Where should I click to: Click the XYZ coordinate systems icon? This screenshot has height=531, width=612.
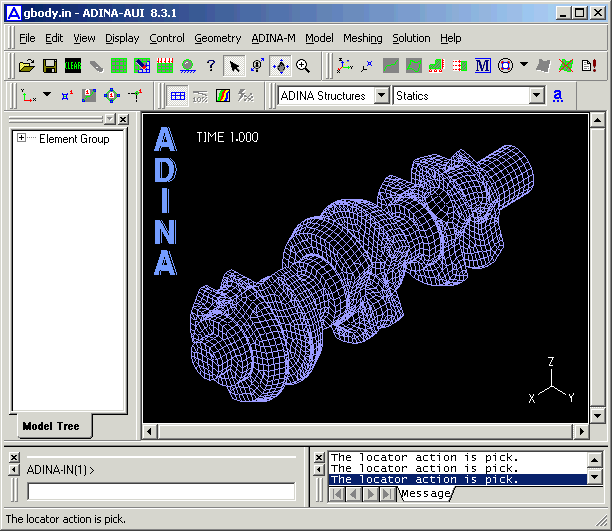345,66
